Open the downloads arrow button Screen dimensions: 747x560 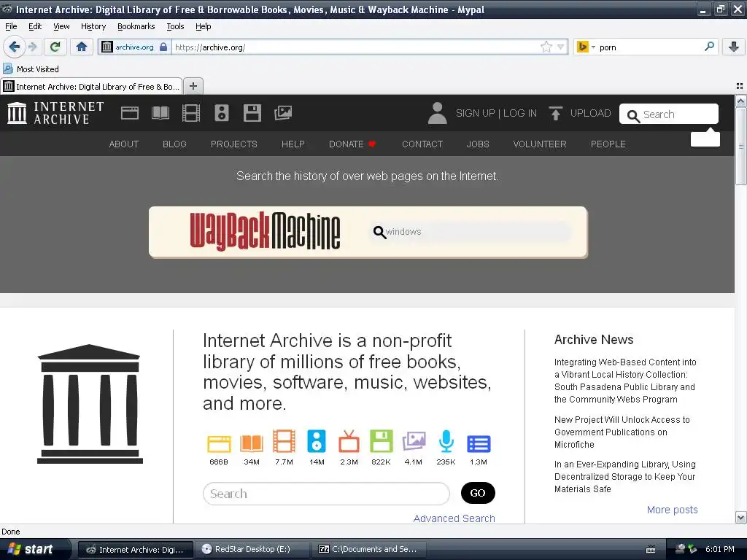pos(734,47)
